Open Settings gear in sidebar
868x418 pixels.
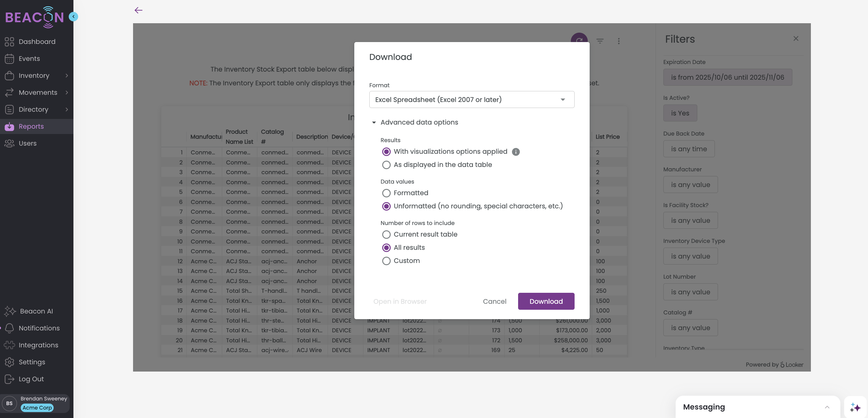coord(9,362)
